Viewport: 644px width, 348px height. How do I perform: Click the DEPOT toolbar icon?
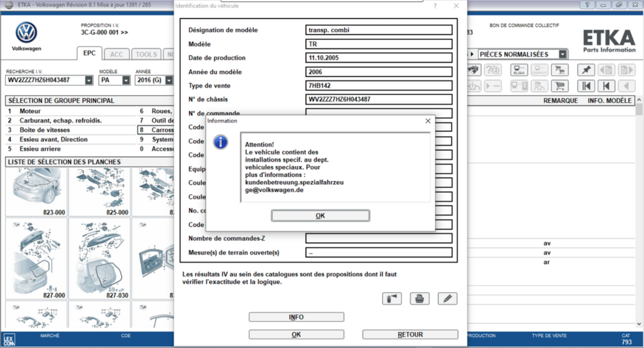click(539, 70)
